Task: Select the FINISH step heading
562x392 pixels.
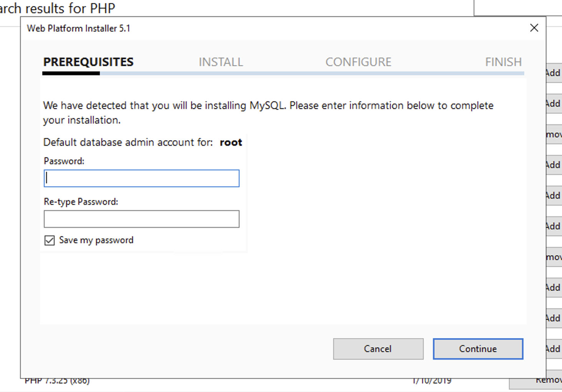Action: coord(503,62)
